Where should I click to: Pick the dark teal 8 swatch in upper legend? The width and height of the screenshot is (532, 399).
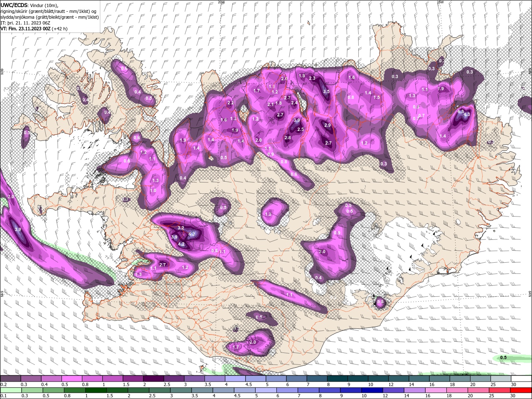(x=337, y=379)
